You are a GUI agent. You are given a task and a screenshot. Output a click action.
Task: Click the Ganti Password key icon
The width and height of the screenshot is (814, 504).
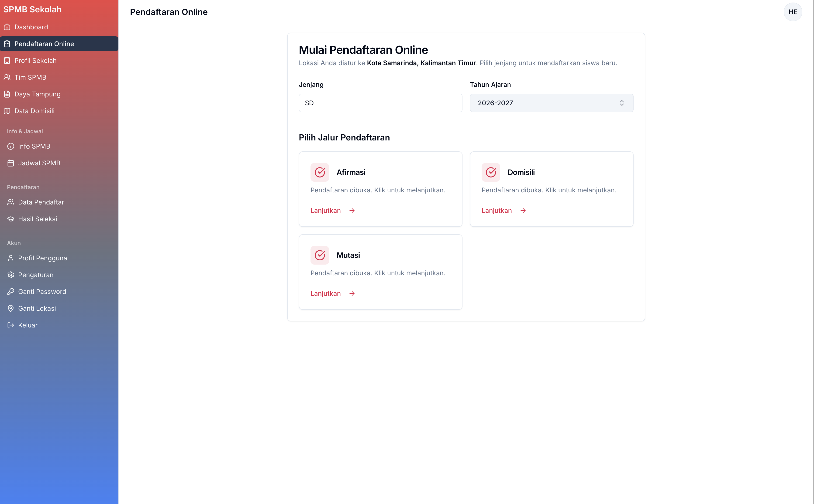11,291
